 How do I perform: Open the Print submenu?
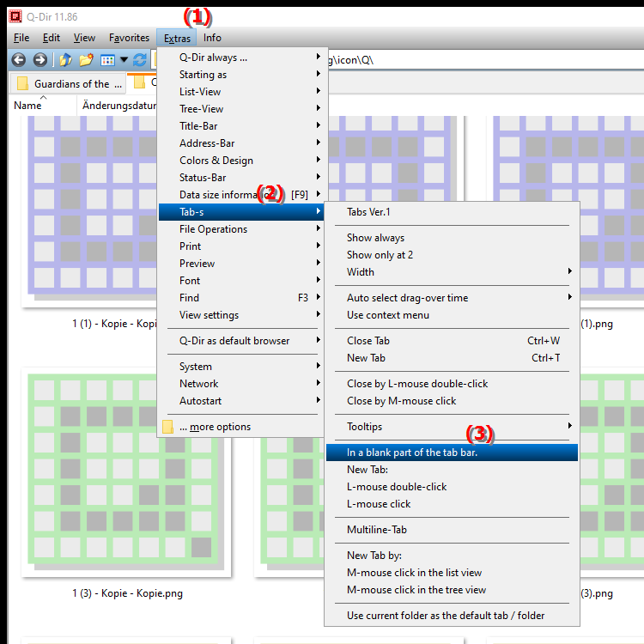tap(241, 246)
